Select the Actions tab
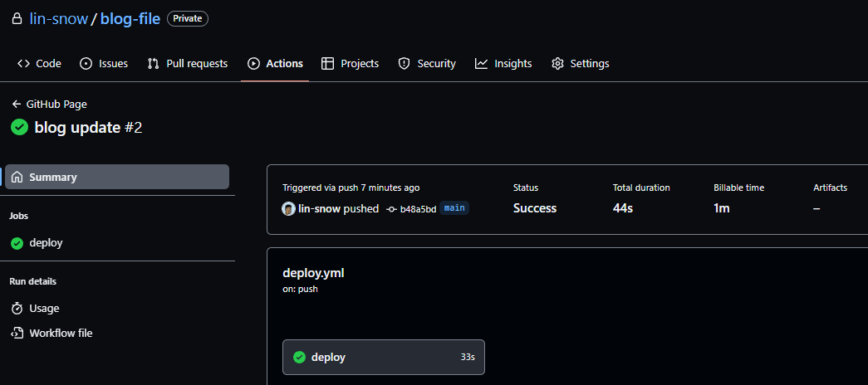Screen dimensions: 868x385 [275, 64]
